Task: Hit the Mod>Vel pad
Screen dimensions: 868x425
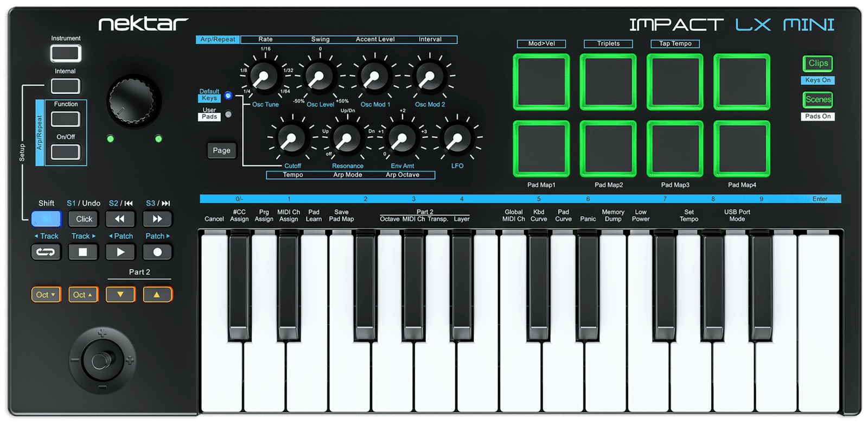Action: pos(541,82)
